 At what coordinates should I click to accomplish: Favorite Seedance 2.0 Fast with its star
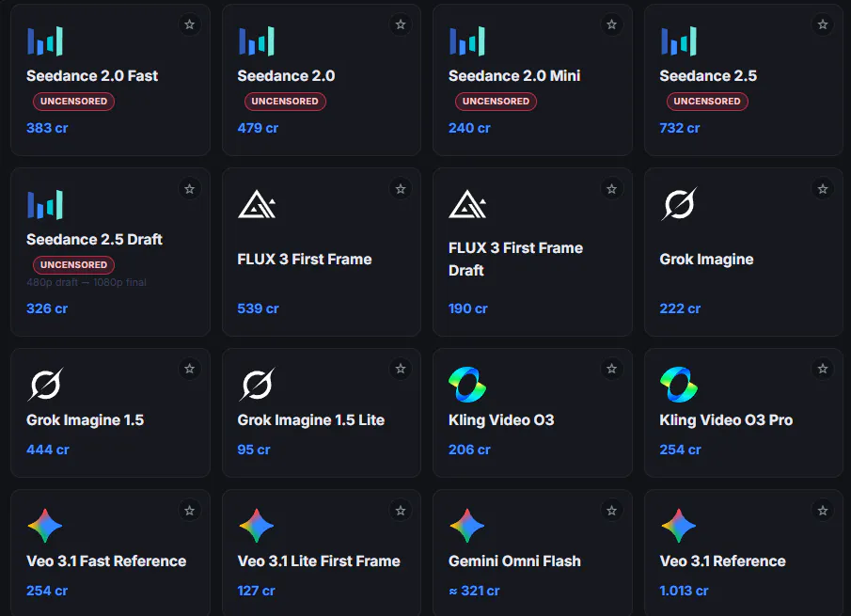tap(189, 24)
